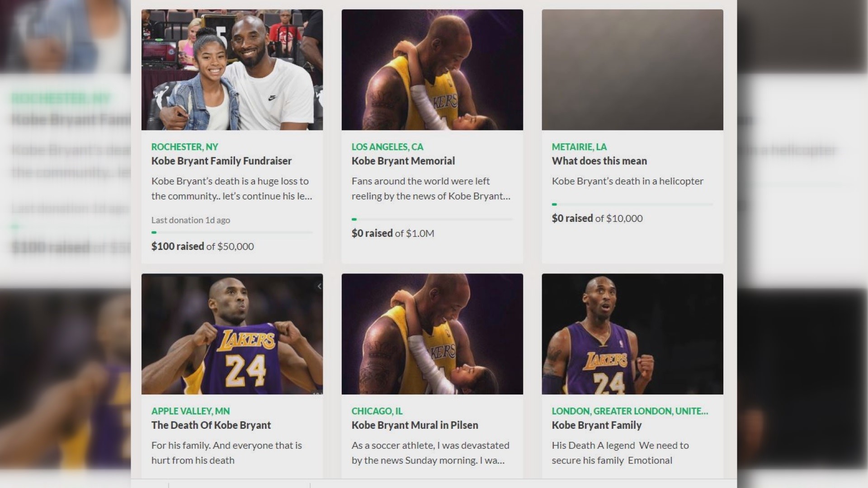Click the progress bar above '$0 raised of $1.0M'
The image size is (868, 488).
(432, 220)
